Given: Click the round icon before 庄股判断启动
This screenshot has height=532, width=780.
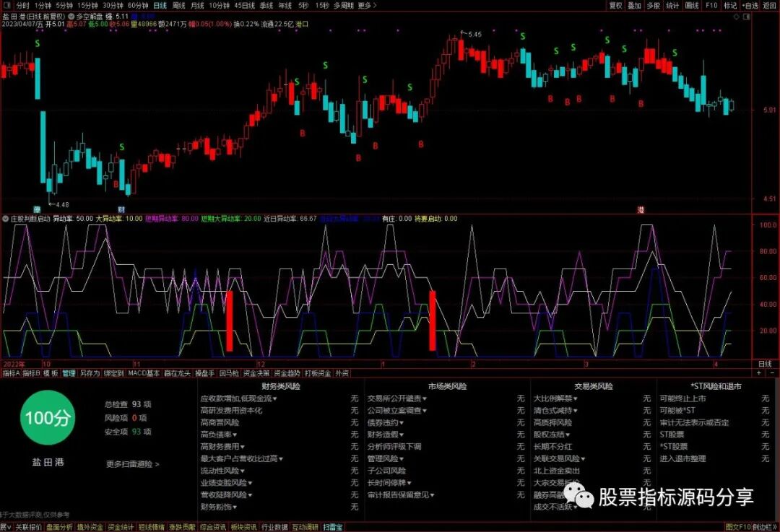Looking at the screenshot, I should point(6,219).
